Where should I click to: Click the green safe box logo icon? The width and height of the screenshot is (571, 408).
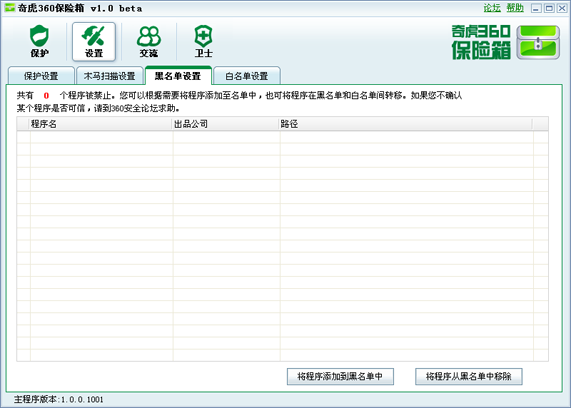pos(538,42)
